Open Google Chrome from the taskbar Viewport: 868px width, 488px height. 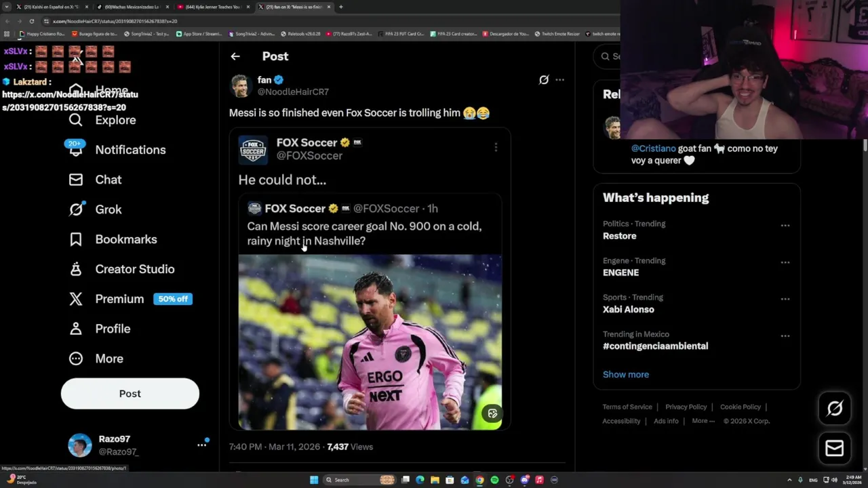pyautogui.click(x=479, y=480)
